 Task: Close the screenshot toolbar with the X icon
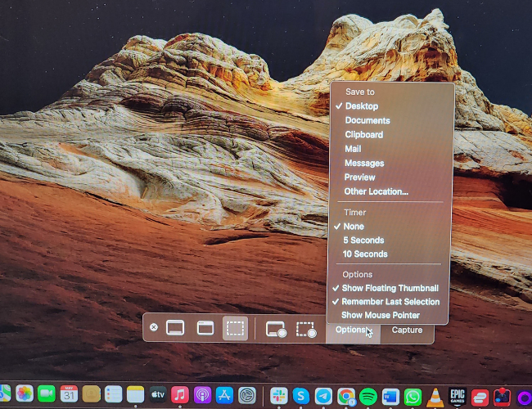click(x=154, y=327)
